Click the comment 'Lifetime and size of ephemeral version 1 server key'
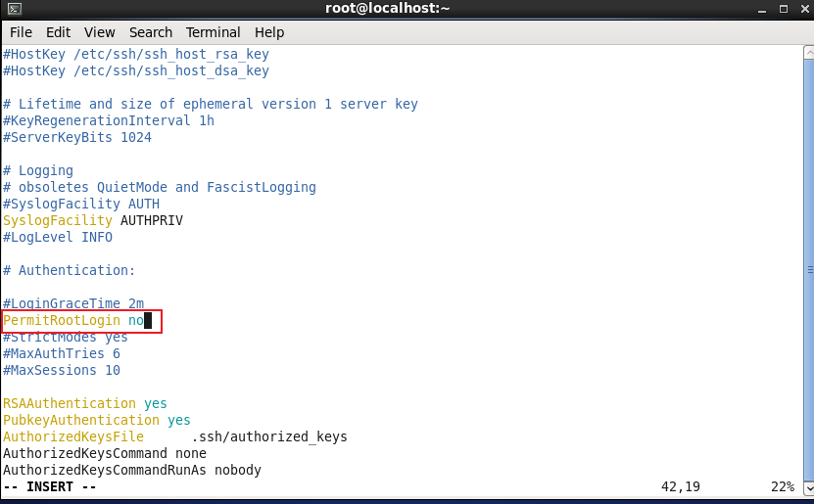This screenshot has width=814, height=504. click(218, 104)
